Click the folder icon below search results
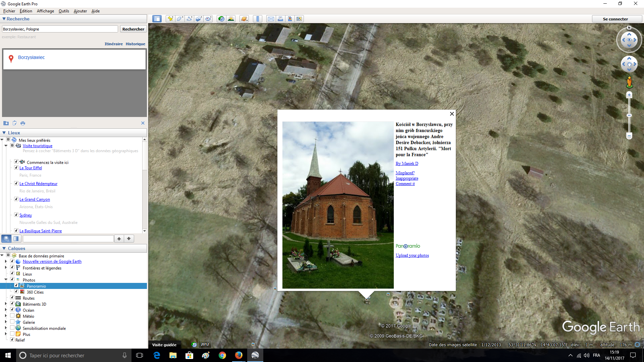 pyautogui.click(x=6, y=123)
